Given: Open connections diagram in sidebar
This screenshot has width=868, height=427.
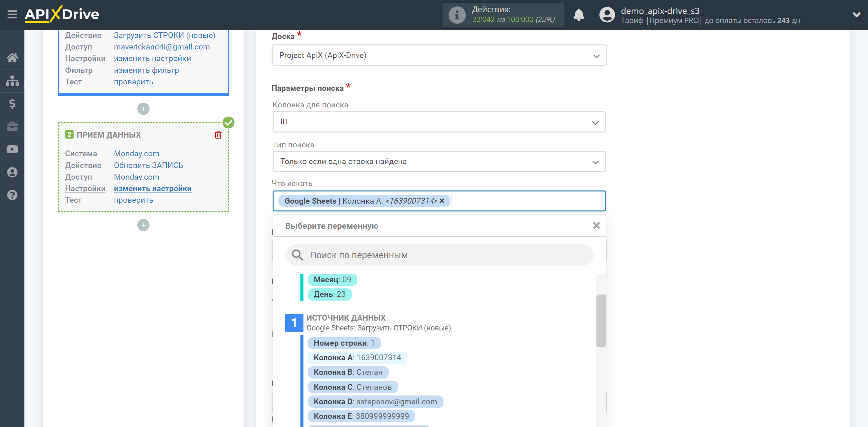Looking at the screenshot, I should coord(12,81).
